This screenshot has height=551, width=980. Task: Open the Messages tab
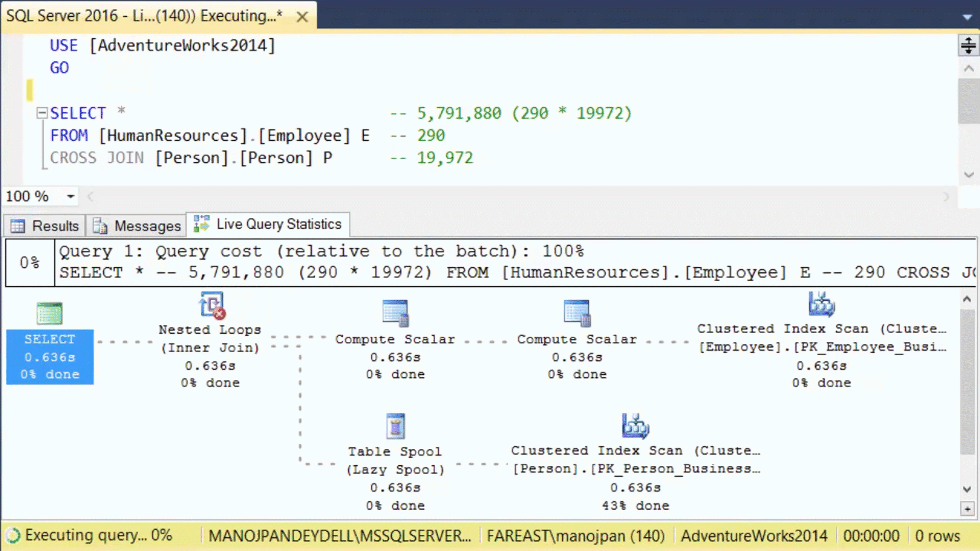click(x=137, y=226)
